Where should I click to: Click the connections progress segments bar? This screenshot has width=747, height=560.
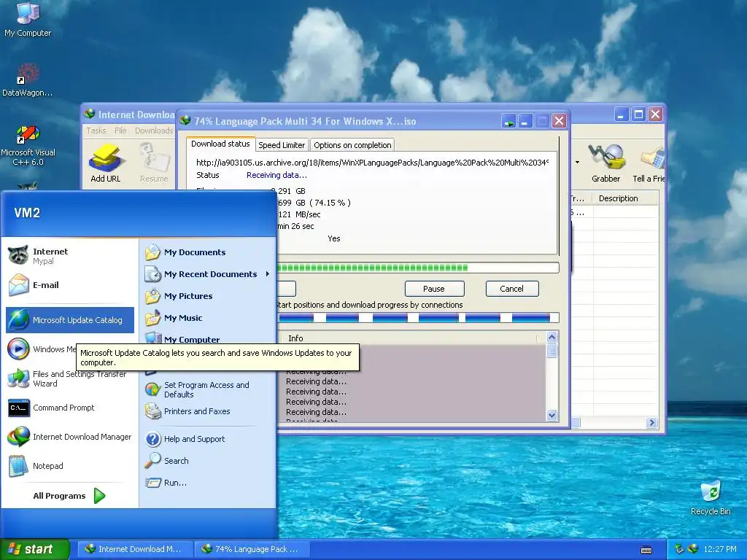(417, 318)
